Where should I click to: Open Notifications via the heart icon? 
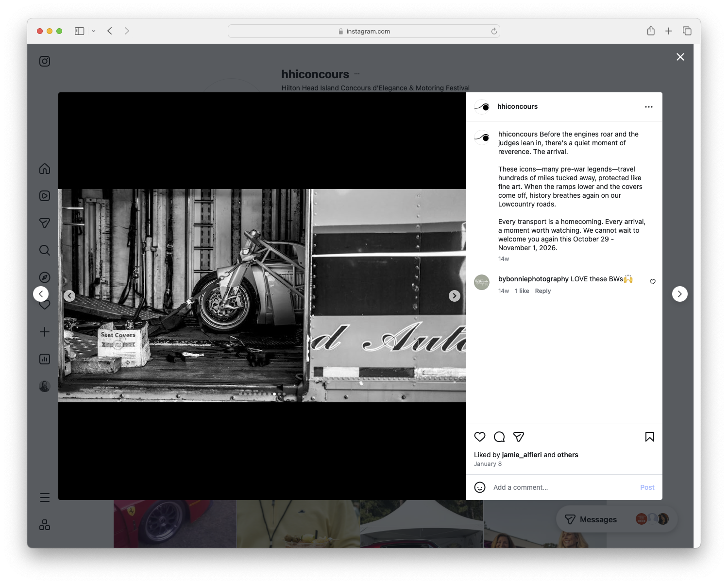[44, 305]
